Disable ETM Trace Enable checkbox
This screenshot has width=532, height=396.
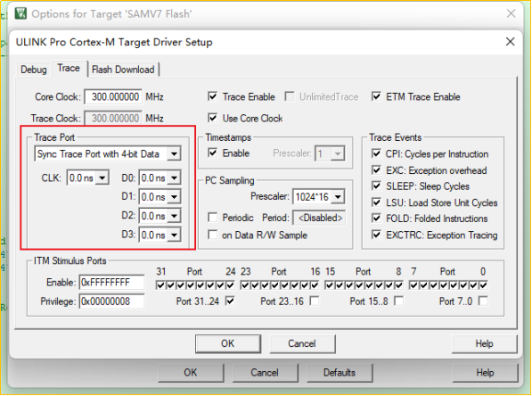[376, 96]
